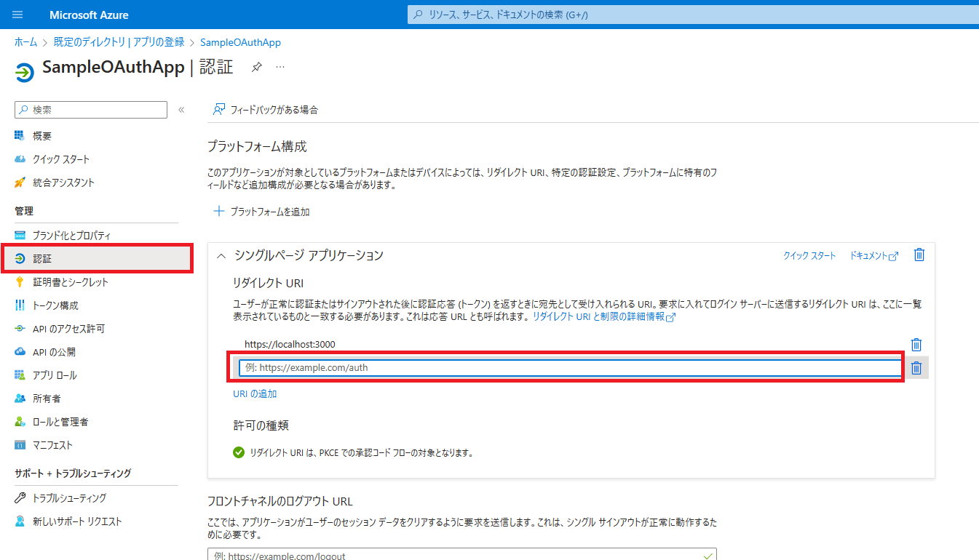Click the 新しいサポート リクエスト icon

pyautogui.click(x=20, y=521)
